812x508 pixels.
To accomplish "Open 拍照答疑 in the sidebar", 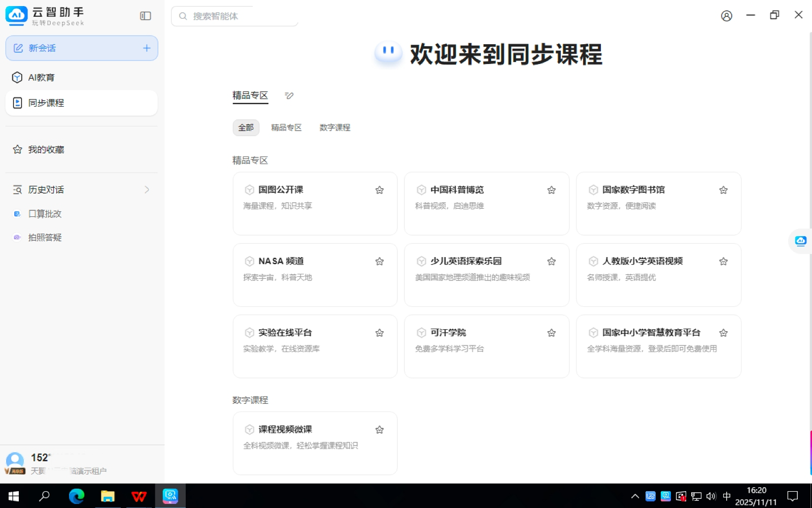I will click(x=45, y=238).
